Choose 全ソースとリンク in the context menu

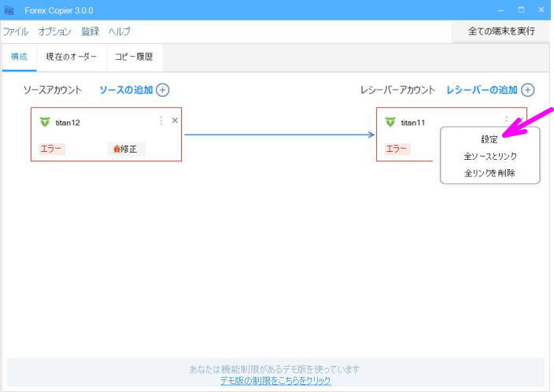[x=490, y=156]
